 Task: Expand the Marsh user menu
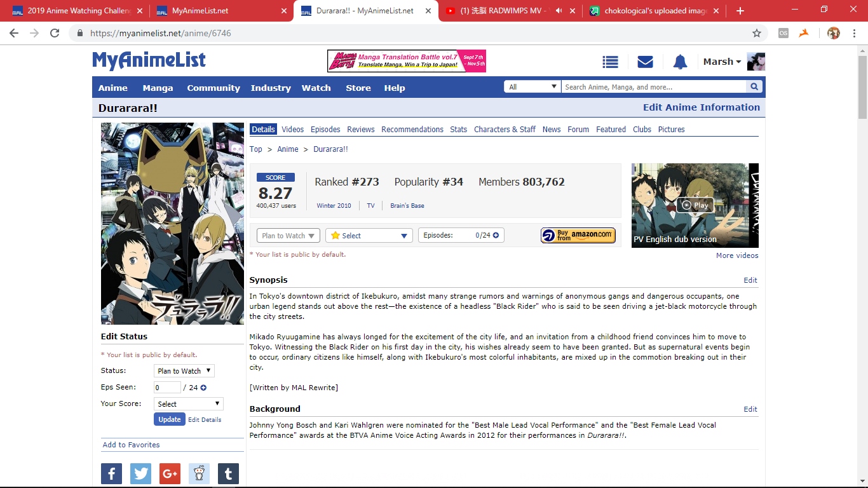[x=722, y=62]
